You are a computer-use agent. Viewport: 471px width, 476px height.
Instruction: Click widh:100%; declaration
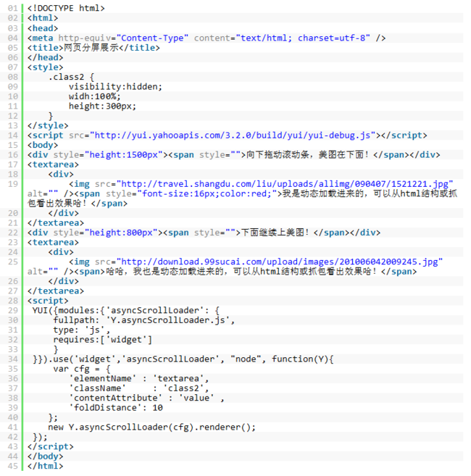[95, 96]
